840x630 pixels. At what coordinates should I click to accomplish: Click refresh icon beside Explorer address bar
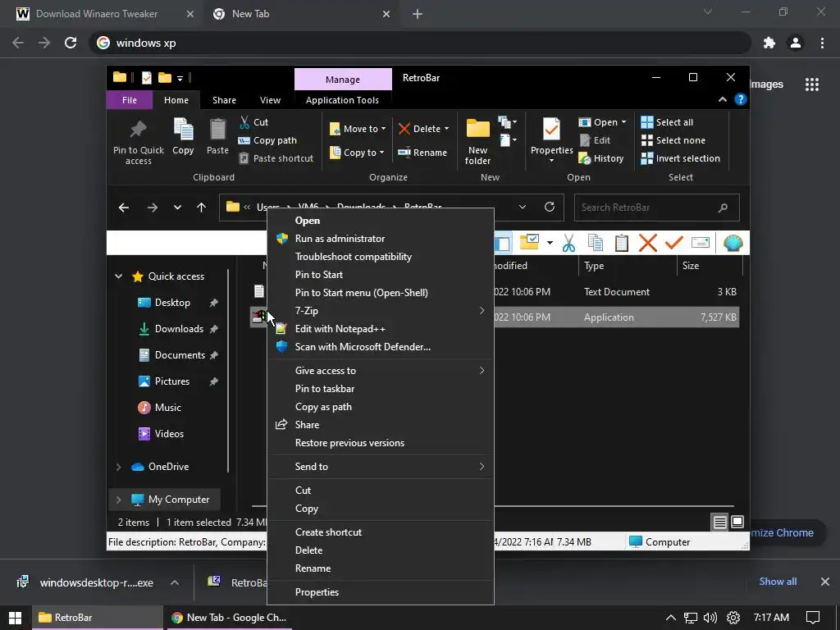(550, 207)
